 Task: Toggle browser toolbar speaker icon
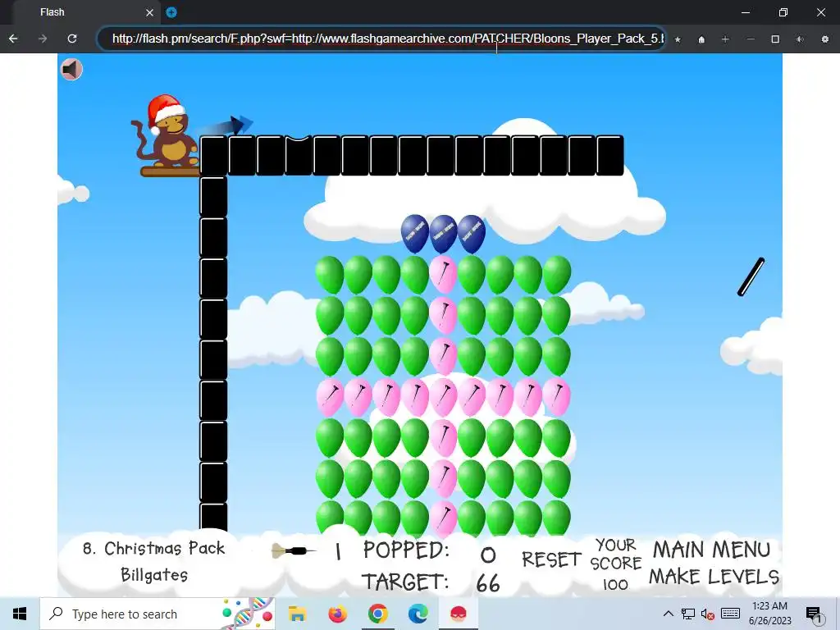tap(800, 39)
